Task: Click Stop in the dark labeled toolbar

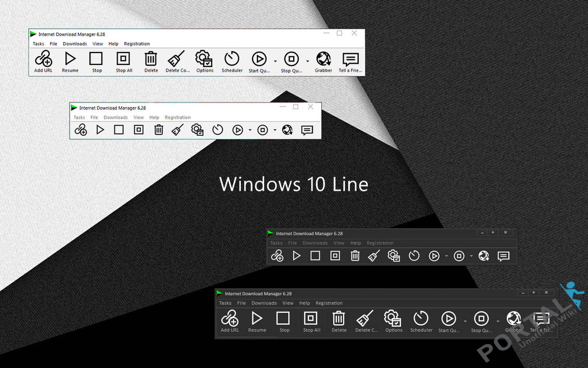Action: pos(284,322)
